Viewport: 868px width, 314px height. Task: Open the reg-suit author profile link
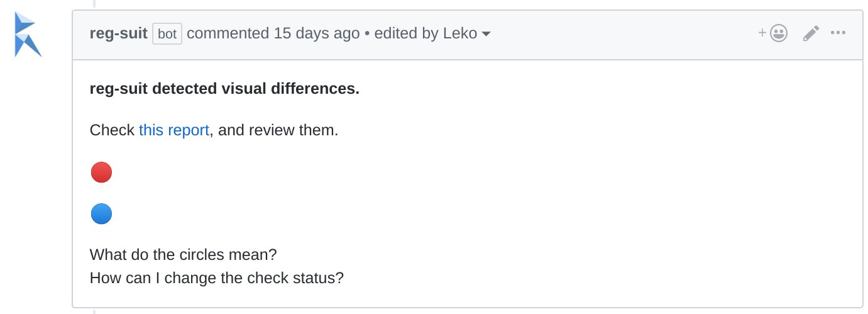point(118,33)
